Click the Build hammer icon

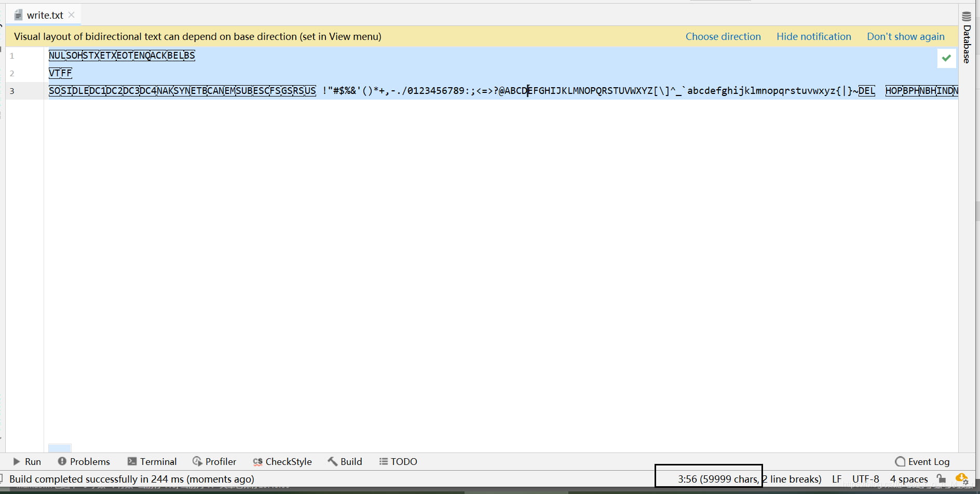332,461
